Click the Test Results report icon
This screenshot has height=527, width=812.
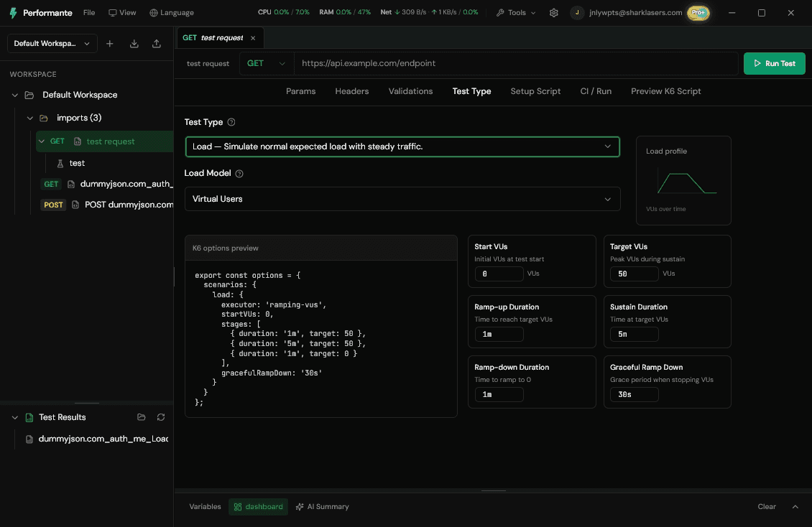coord(29,417)
